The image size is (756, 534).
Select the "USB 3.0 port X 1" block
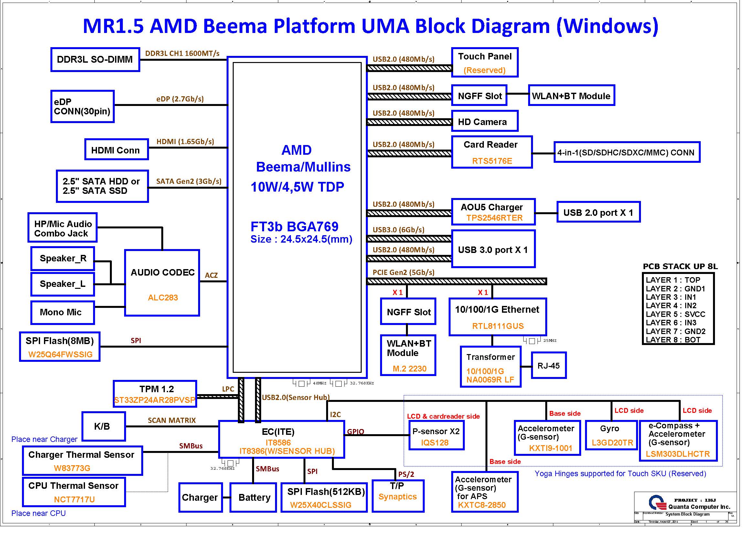point(493,249)
